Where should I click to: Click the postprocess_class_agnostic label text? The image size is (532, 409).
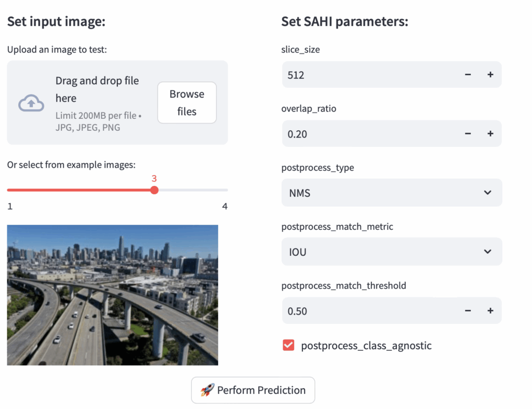tap(366, 346)
